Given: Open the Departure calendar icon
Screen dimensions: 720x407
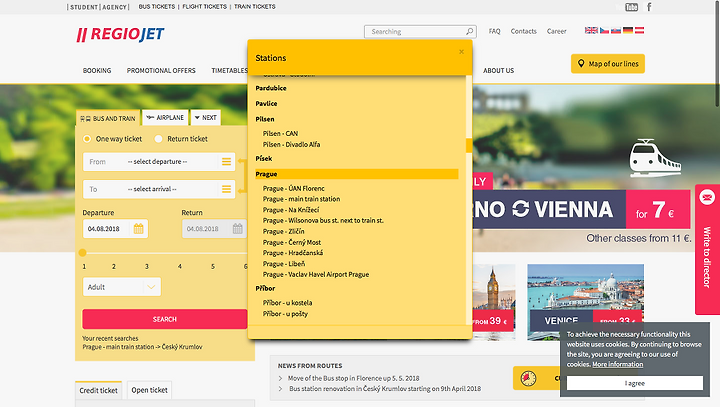Looking at the screenshot, I should pos(138,229).
